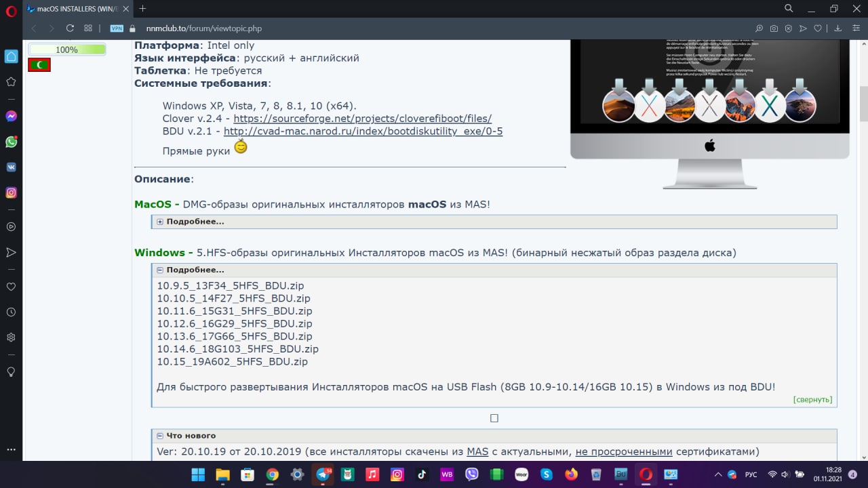Open settings gear in Opera sidebar
The image size is (868, 488).
(x=11, y=338)
